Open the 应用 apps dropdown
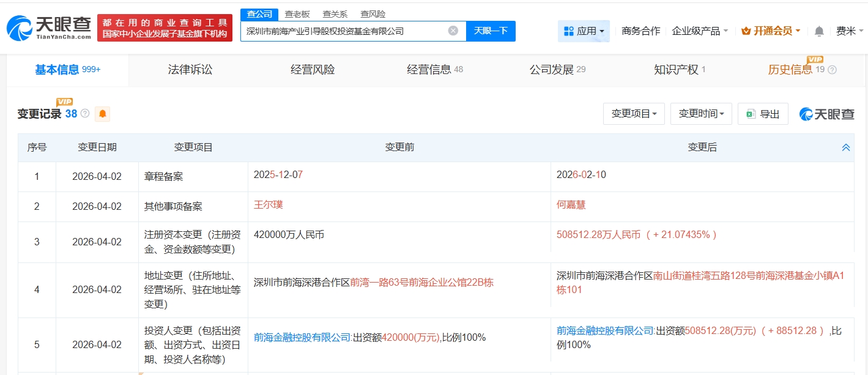This screenshot has height=375, width=868. click(584, 31)
